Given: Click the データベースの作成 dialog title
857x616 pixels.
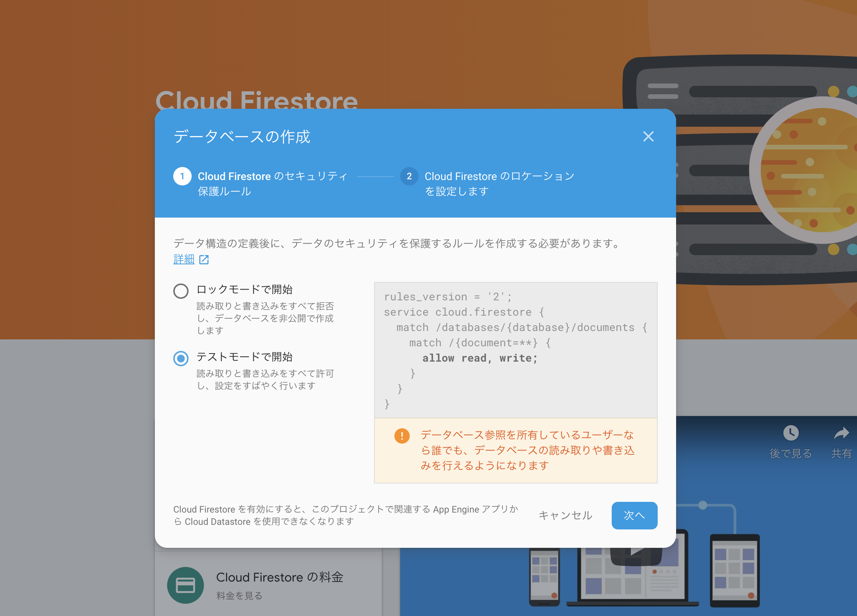Looking at the screenshot, I should 241,136.
